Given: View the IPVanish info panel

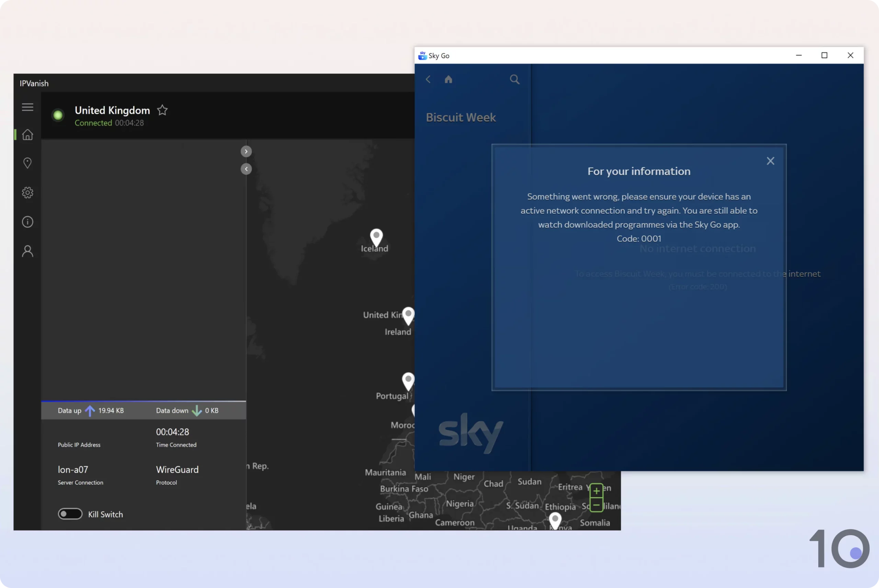Looking at the screenshot, I should click(27, 222).
